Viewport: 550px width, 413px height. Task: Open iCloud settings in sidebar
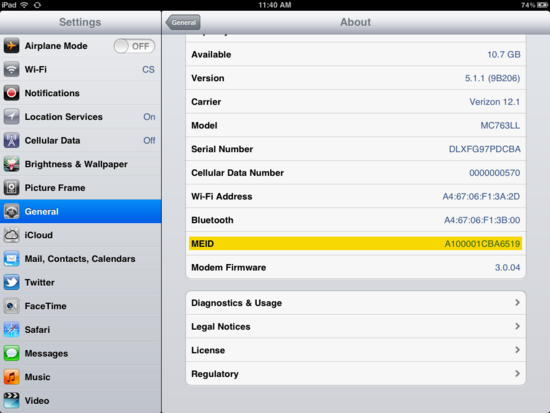[81, 235]
